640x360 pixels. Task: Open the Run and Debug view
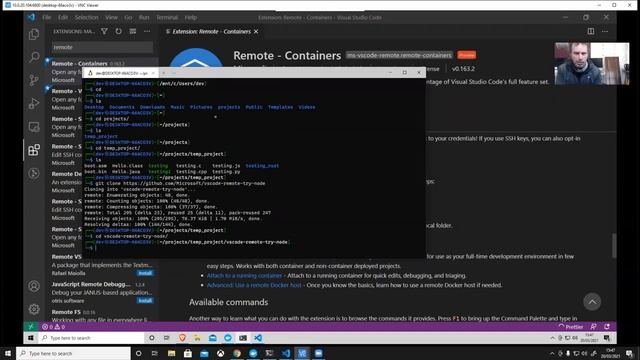tap(34, 103)
